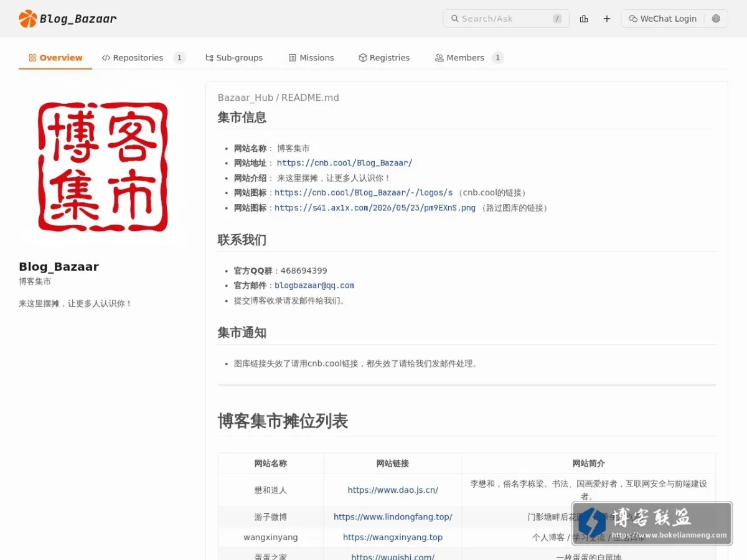Open the s41.ax1x.com image link
The height and width of the screenshot is (560, 747).
(375, 208)
